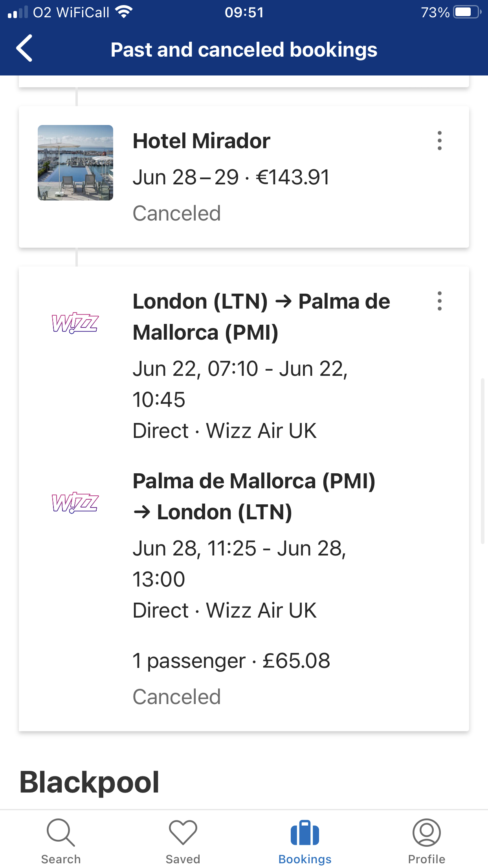488x868 pixels.
Task: Tap the page scrollbar indicator
Action: click(x=482, y=461)
